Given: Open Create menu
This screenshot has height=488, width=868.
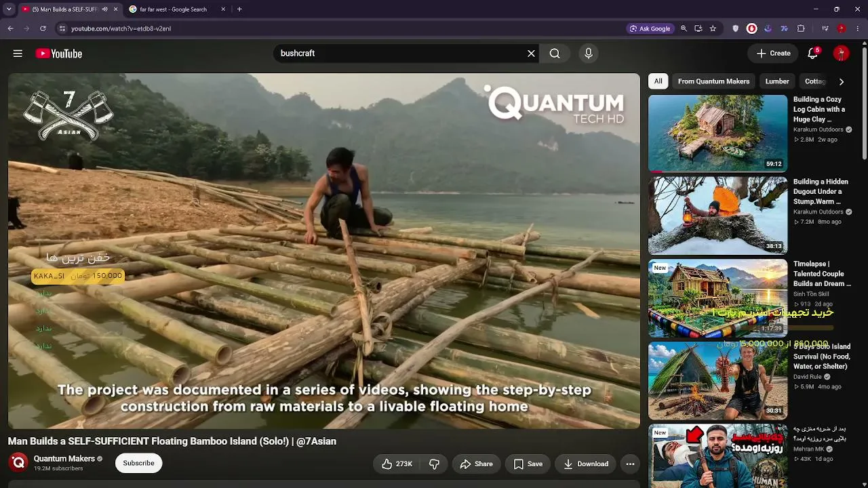Looking at the screenshot, I should point(773,54).
